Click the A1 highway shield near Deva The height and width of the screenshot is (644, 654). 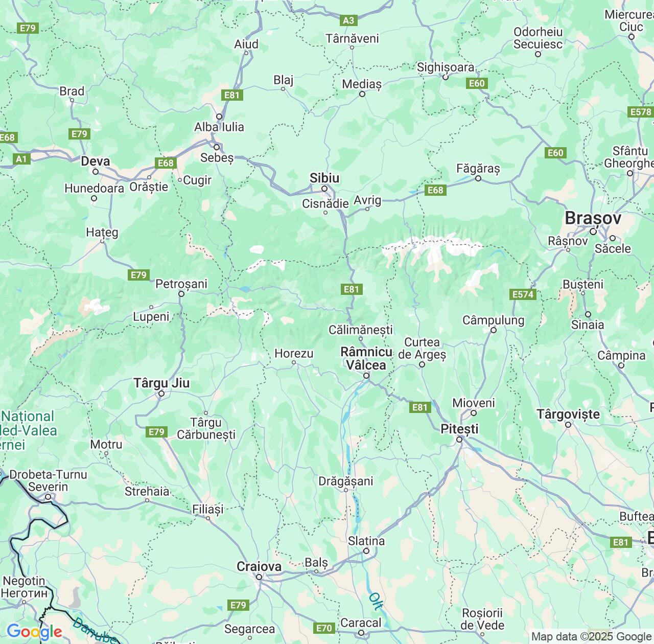click(x=21, y=159)
